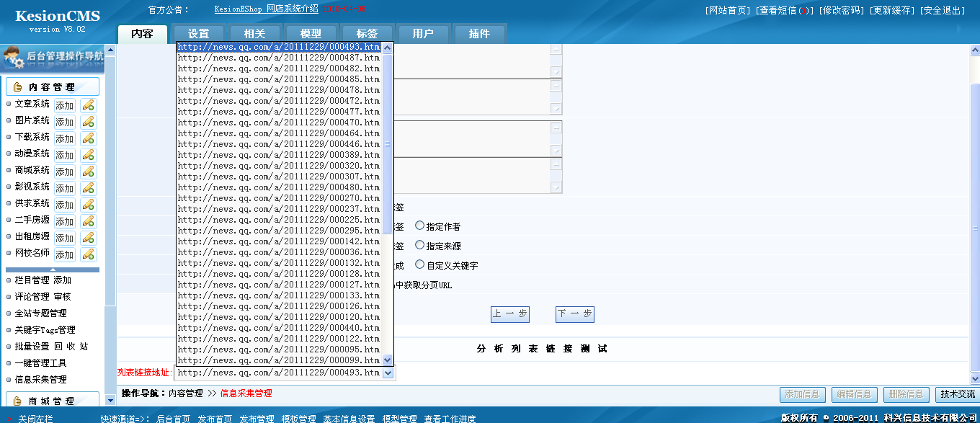This screenshot has height=423, width=980.
Task: Select the 指定作者 radio button
Action: [x=419, y=226]
